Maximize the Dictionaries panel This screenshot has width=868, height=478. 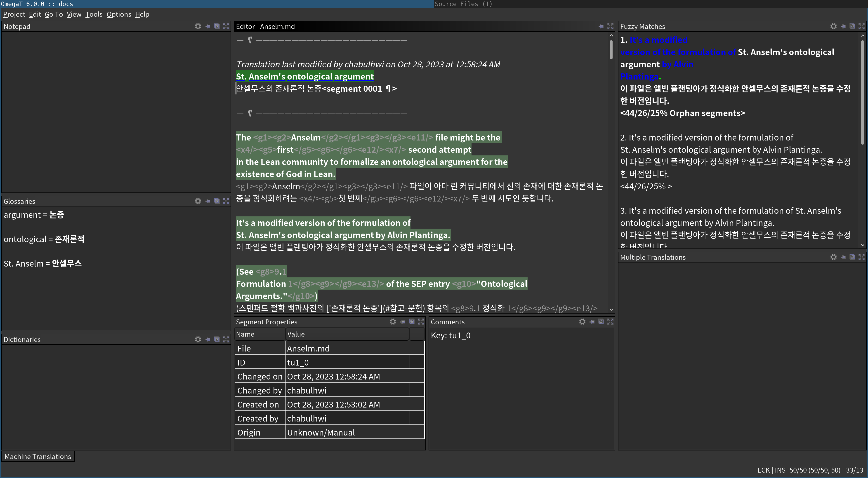click(226, 339)
